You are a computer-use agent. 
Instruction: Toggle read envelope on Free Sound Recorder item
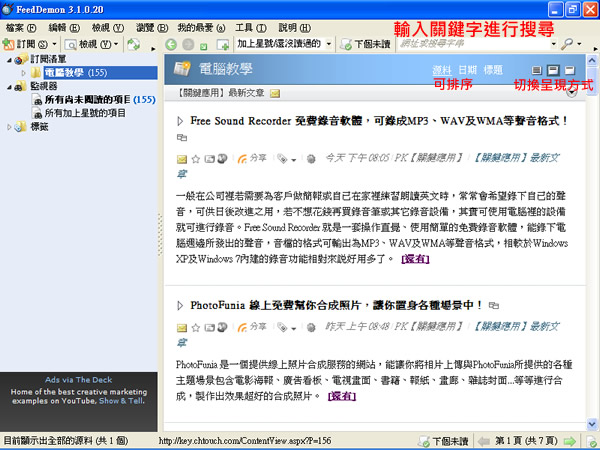182,159
